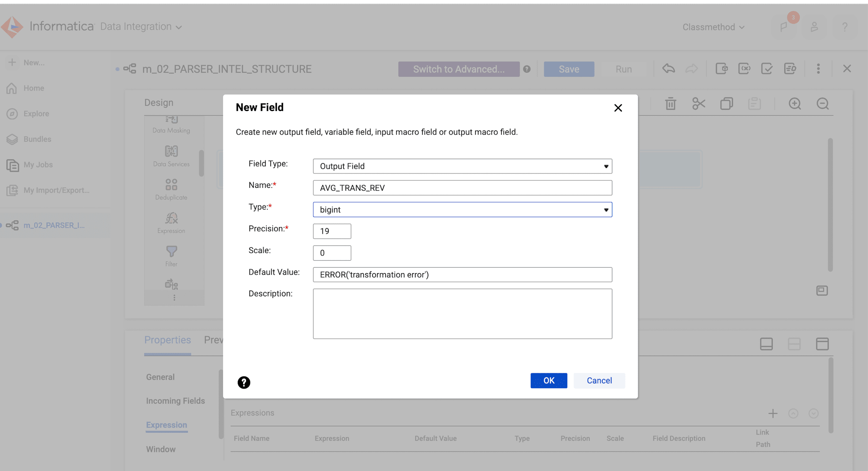Screen dimensions: 868x471
Task: Maximize properties panel layout icon
Action: [822, 344]
